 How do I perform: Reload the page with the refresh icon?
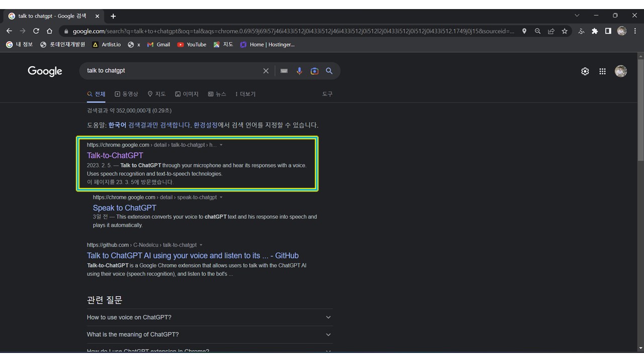click(36, 31)
